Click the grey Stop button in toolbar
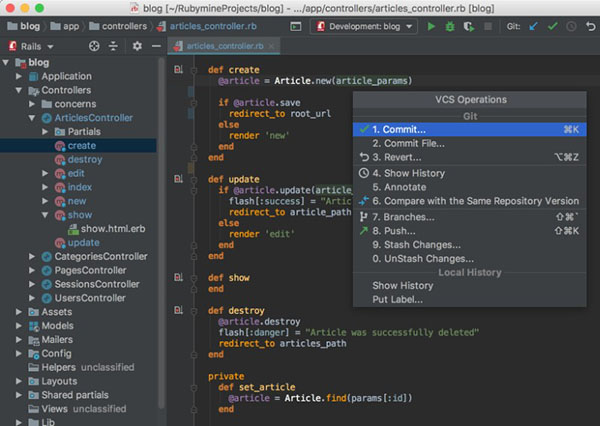 [488, 26]
